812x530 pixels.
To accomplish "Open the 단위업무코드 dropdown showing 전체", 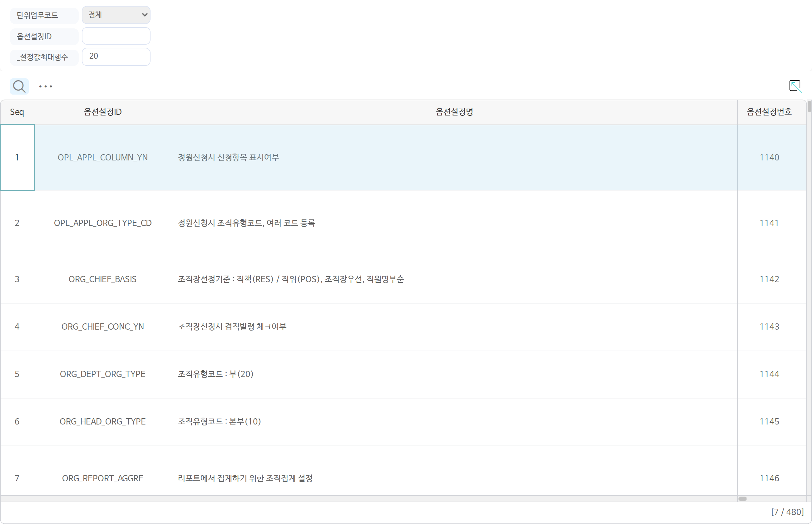I will [116, 15].
